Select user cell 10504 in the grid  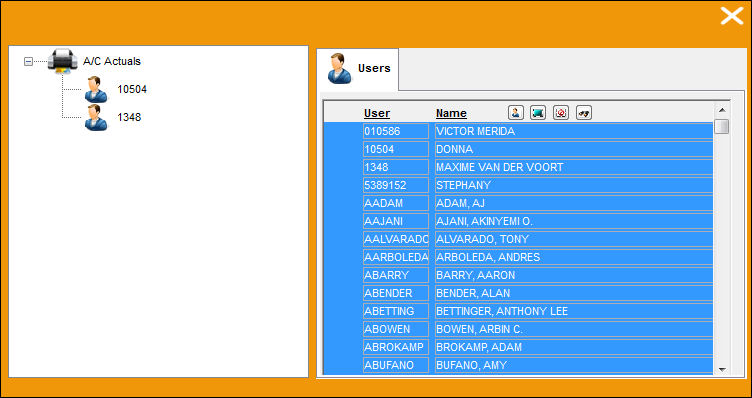click(x=396, y=149)
